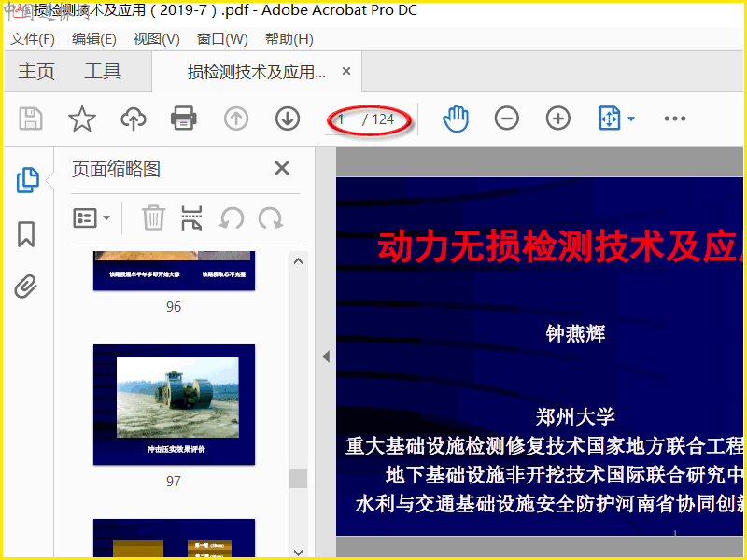Screen dimensions: 747x560
Task: Select the page 98 thumbnail
Action: [174, 539]
